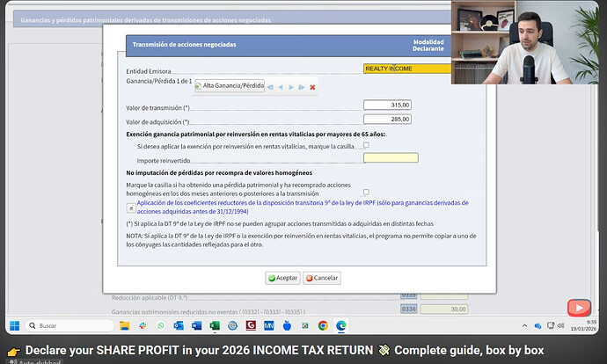The width and height of the screenshot is (607, 364).
Task: Go to the first Ganancia/Pérdida record
Action: click(x=270, y=87)
